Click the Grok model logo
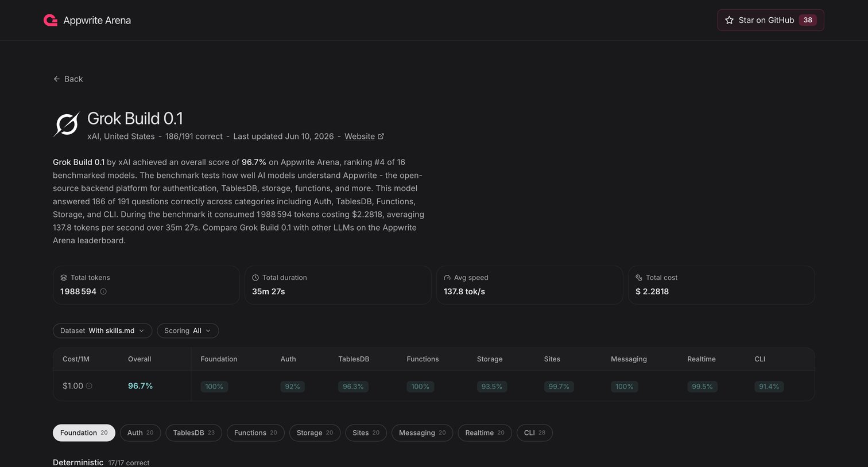Viewport: 868px width, 467px height. (67, 124)
